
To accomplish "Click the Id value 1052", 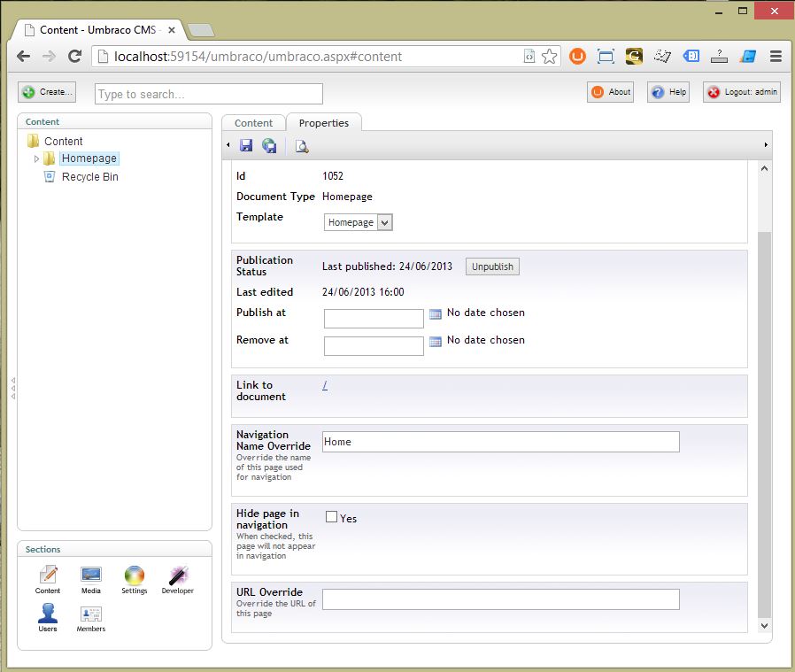I will [x=333, y=176].
